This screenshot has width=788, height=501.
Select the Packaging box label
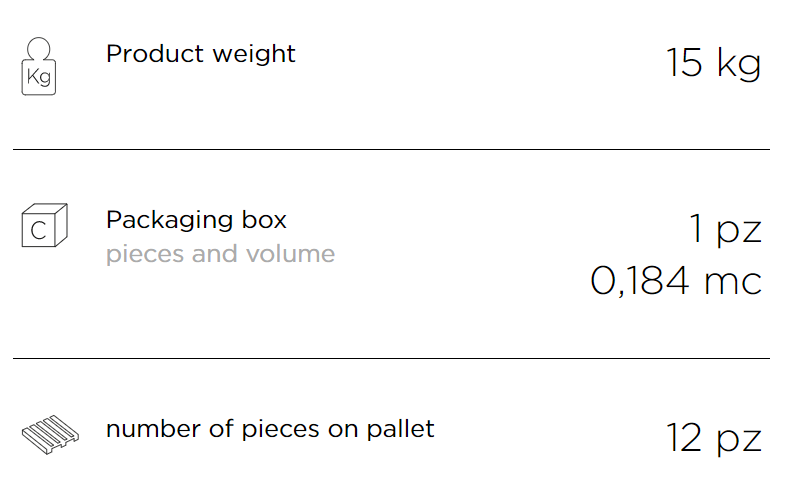[196, 220]
